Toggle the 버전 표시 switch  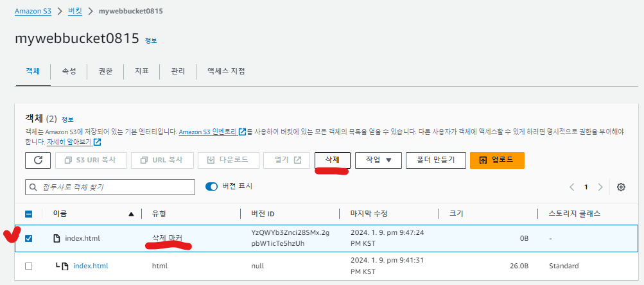(211, 186)
